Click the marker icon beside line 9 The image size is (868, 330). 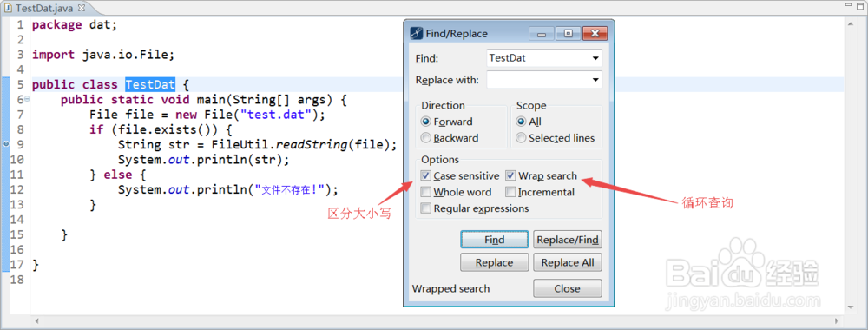[x=5, y=144]
